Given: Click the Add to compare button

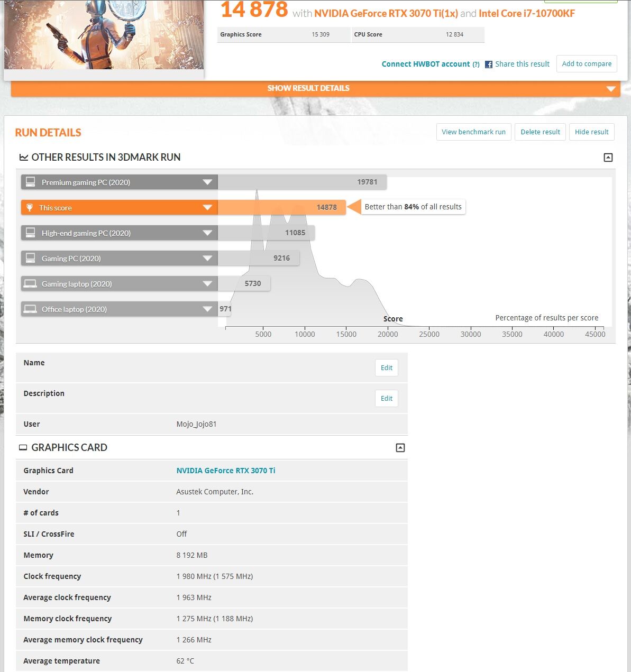Looking at the screenshot, I should [587, 64].
